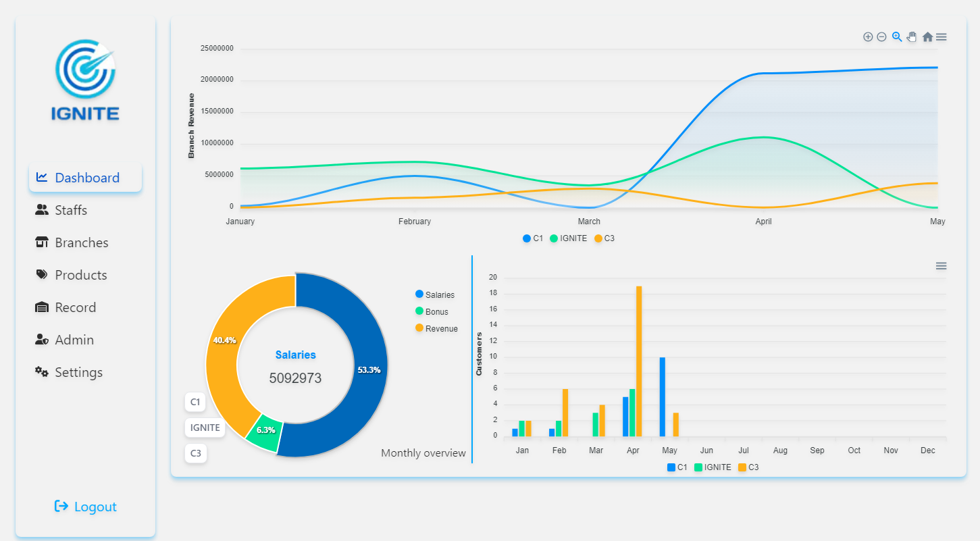The height and width of the screenshot is (541, 980).
Task: Click the Dashboard chart-line icon
Action: pos(42,177)
